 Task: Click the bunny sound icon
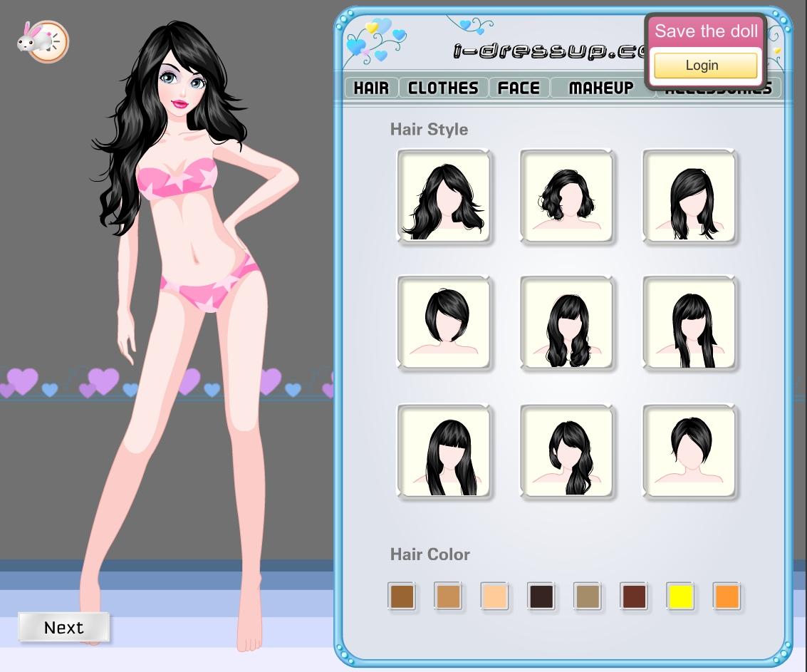(x=41, y=41)
